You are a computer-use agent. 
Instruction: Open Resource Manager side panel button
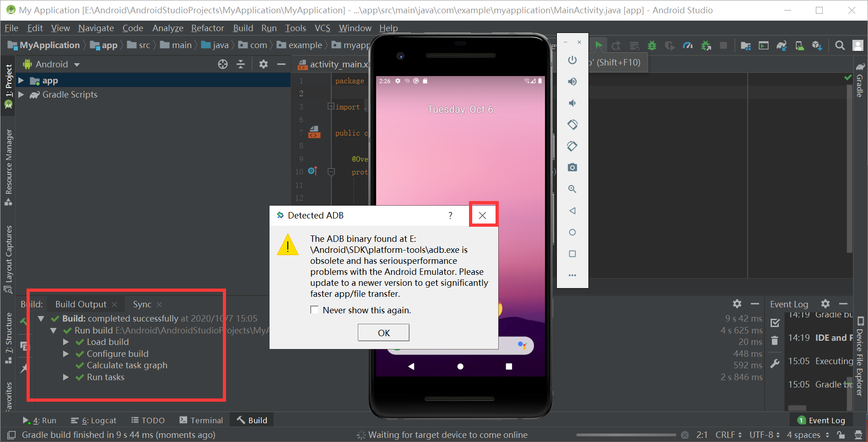click(x=9, y=168)
